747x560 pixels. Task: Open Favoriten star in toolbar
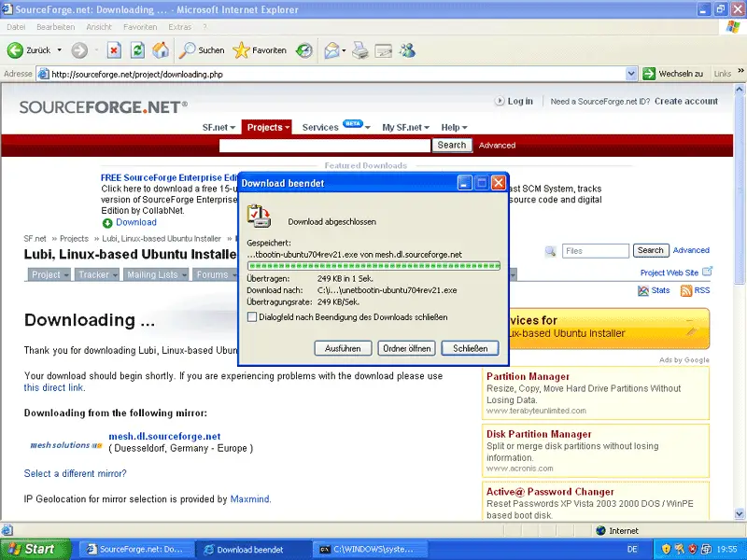coord(260,50)
